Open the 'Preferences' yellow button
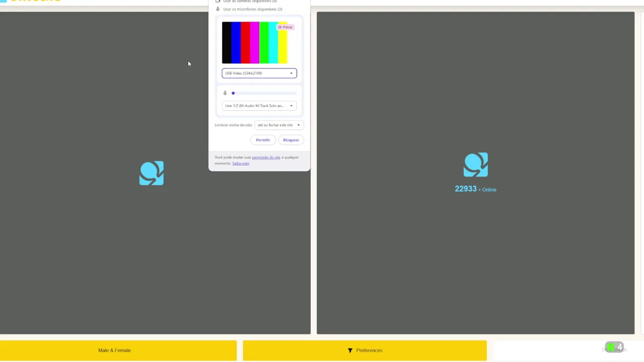Image resolution: width=644 pixels, height=362 pixels. click(365, 350)
